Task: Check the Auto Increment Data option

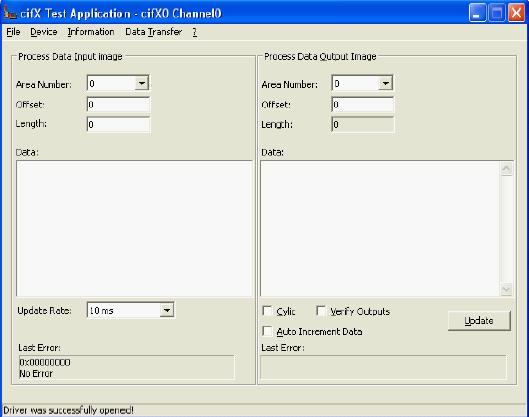Action: point(268,331)
